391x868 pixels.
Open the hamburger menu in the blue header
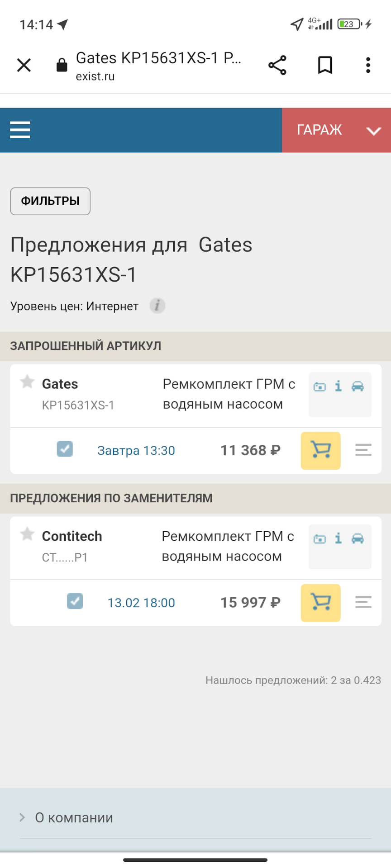(x=20, y=130)
